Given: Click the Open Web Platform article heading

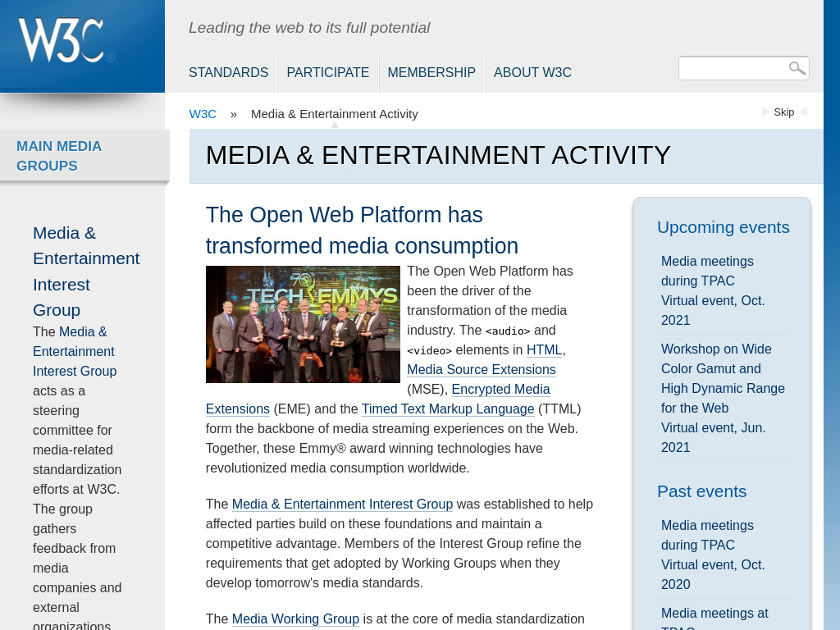Looking at the screenshot, I should tap(362, 231).
